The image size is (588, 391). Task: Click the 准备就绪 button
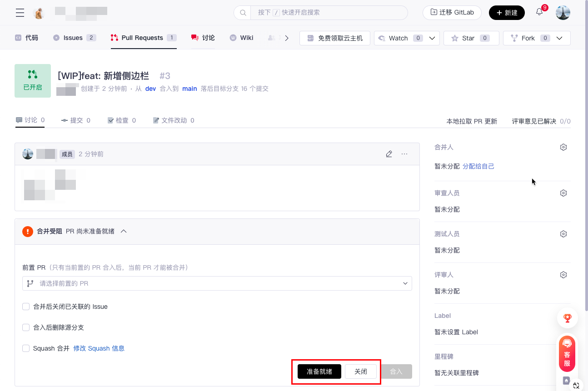(319, 371)
